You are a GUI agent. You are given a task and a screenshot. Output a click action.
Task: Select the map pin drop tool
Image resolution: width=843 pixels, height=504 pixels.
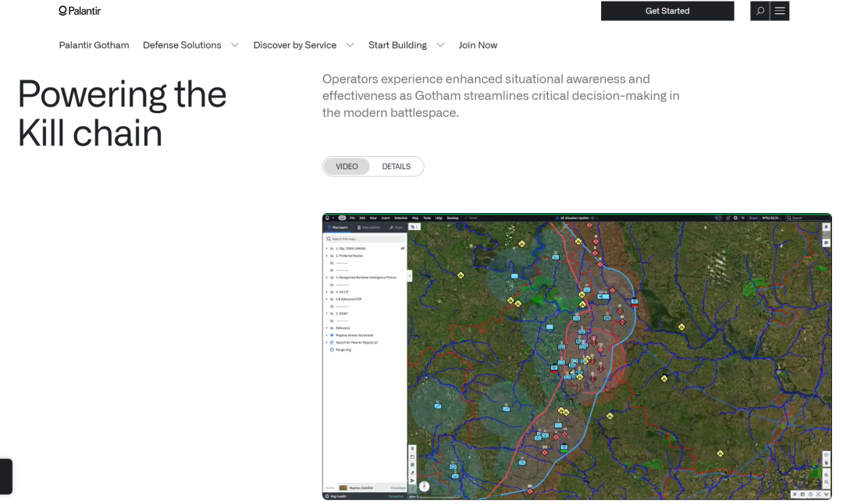pyautogui.click(x=412, y=449)
